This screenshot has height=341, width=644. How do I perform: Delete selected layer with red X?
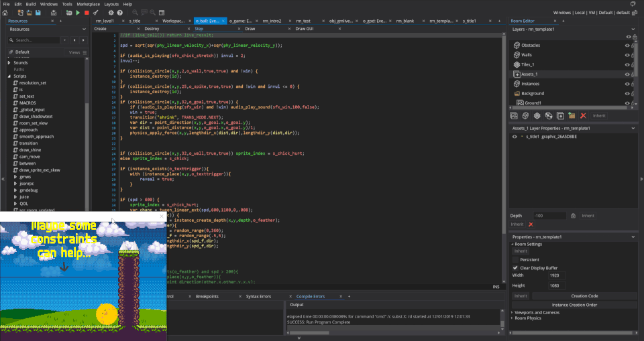click(x=583, y=116)
